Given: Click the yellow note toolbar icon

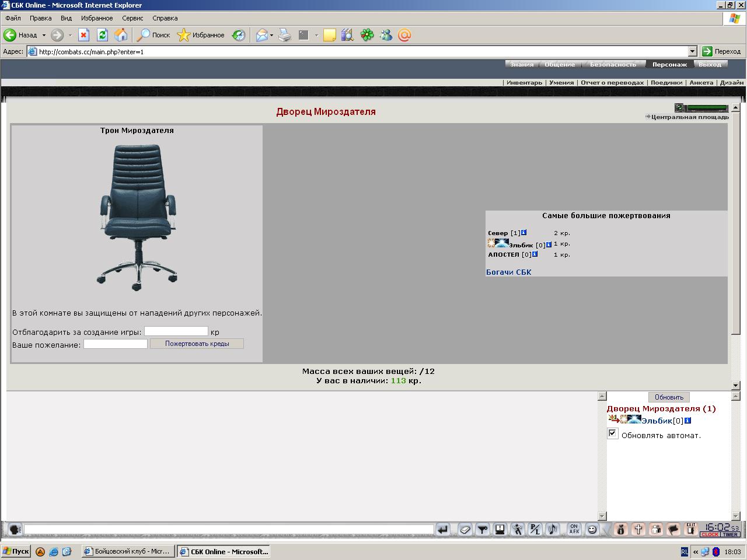Looking at the screenshot, I should (x=330, y=35).
